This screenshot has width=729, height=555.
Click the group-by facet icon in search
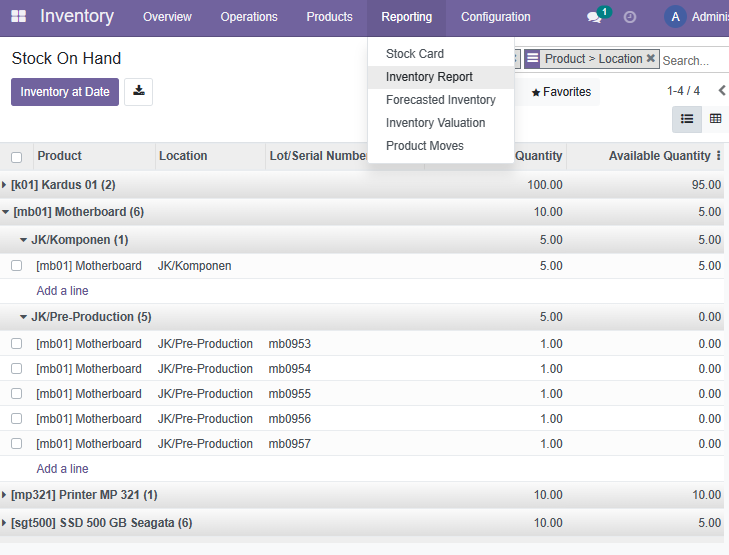coord(533,59)
